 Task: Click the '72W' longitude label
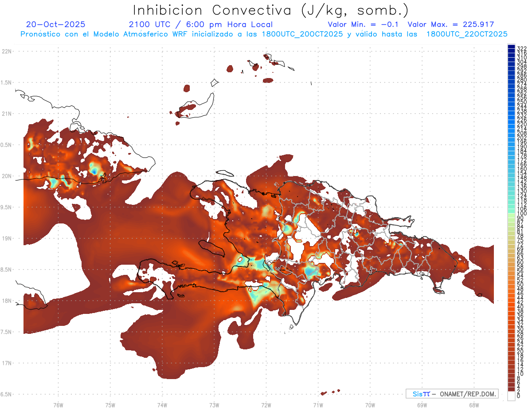click(x=266, y=405)
